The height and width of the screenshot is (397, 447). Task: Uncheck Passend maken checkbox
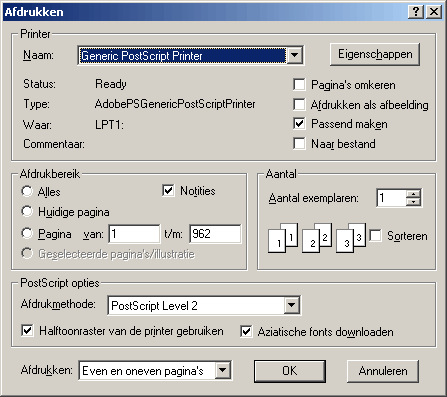coord(299,124)
